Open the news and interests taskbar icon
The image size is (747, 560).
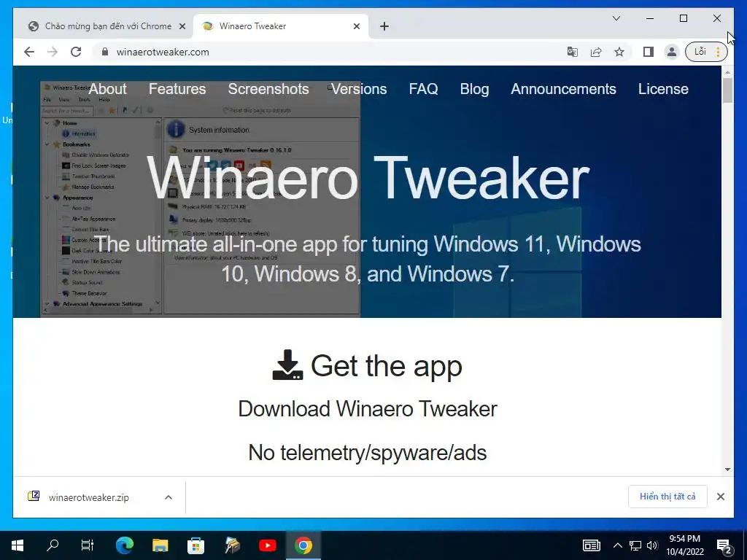click(591, 545)
